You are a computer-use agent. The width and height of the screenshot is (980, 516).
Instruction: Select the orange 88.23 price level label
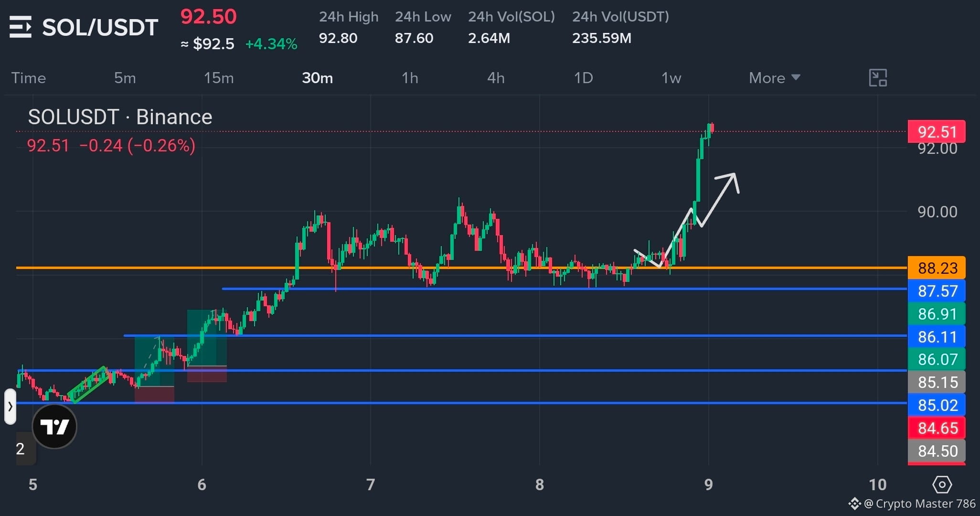[x=937, y=268]
